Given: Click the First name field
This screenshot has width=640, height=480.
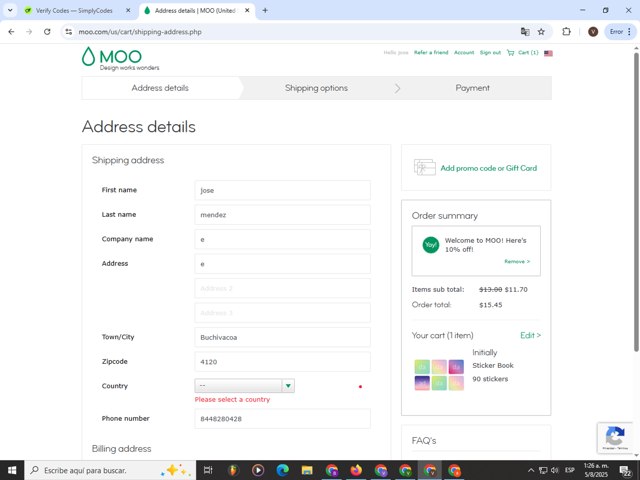Looking at the screenshot, I should pos(282,190).
